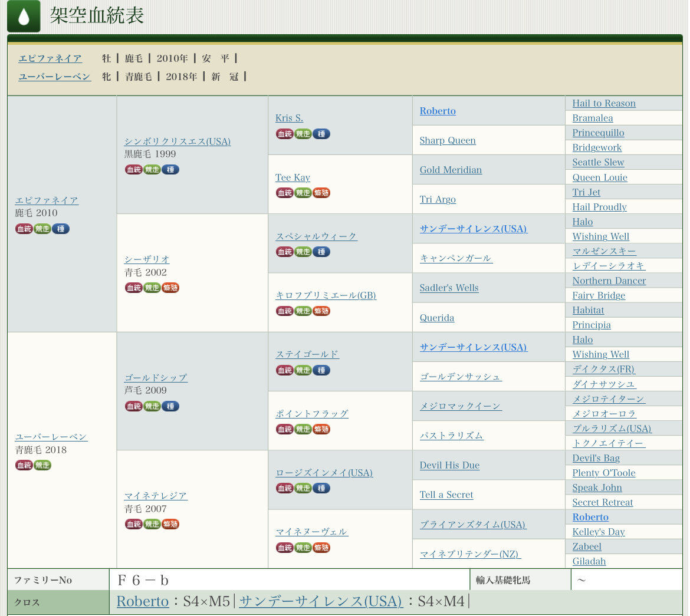Image resolution: width=690 pixels, height=616 pixels.
Task: Open the 種 badge under ゴールドシップ
Action: [170, 406]
